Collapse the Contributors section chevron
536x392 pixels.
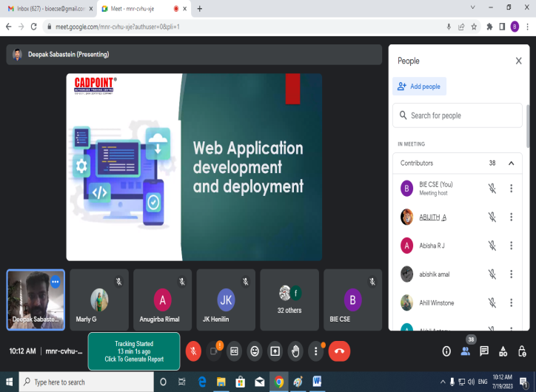coord(511,163)
